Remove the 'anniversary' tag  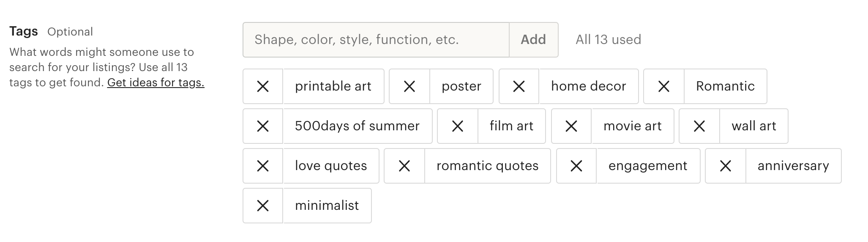725,166
